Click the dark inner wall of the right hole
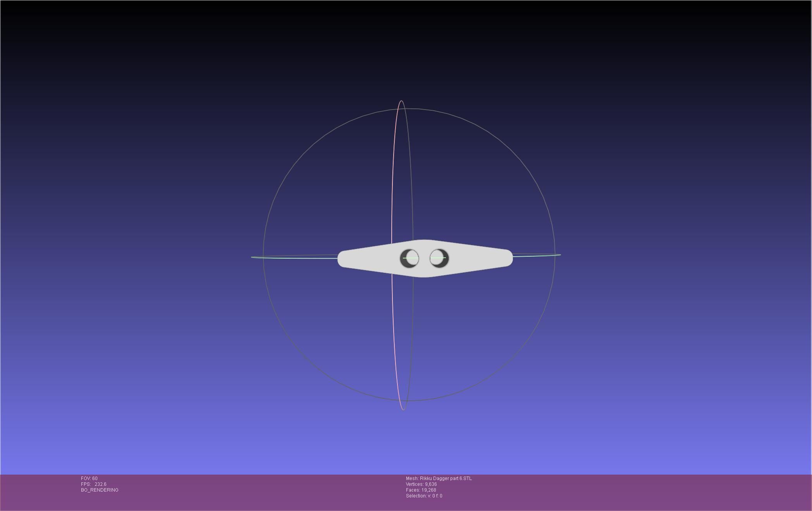 (x=446, y=261)
